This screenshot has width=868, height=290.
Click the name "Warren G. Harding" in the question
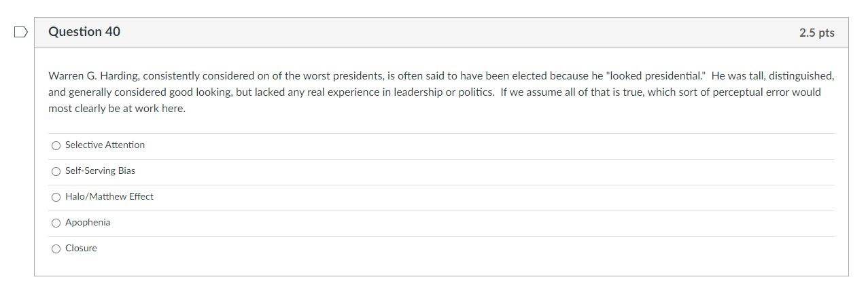93,75
